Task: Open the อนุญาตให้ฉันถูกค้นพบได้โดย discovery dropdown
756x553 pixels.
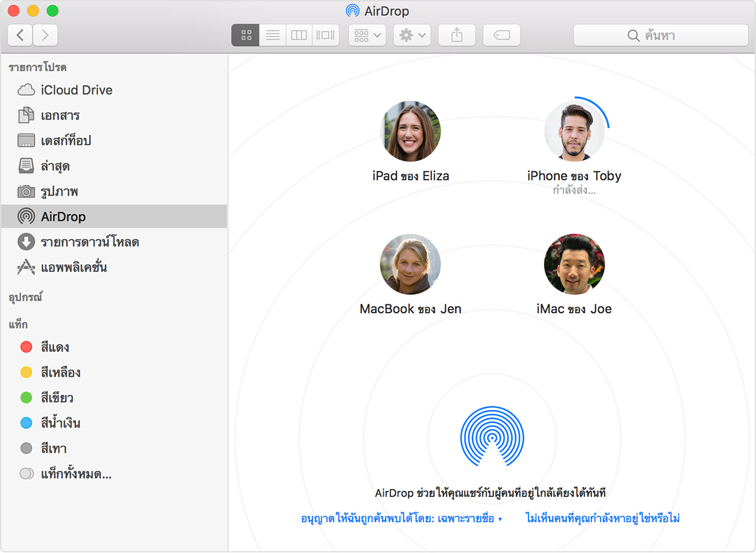Action: click(402, 519)
